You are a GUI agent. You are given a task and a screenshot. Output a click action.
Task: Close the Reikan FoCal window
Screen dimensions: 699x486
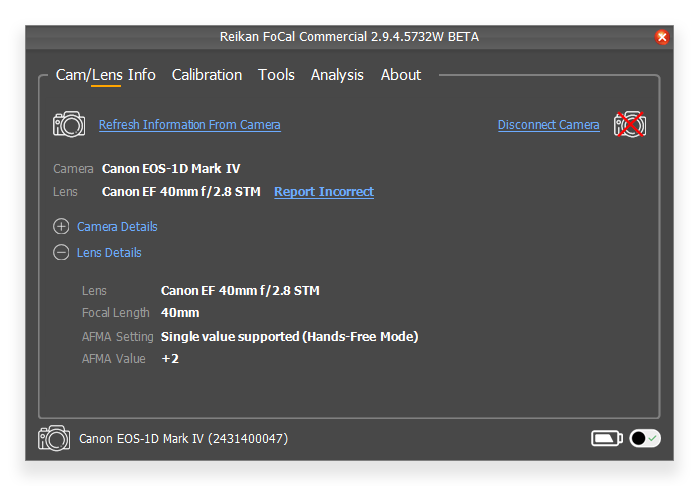(x=662, y=37)
